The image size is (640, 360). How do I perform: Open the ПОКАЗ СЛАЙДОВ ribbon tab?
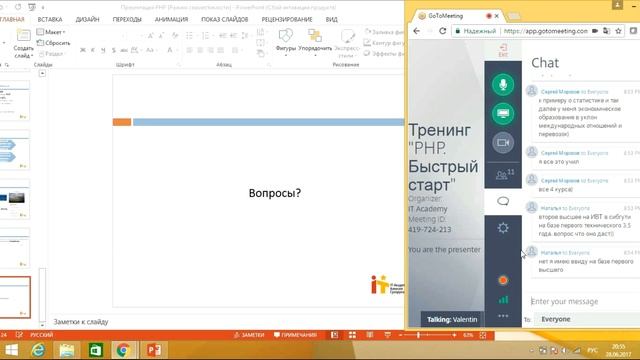pyautogui.click(x=224, y=19)
